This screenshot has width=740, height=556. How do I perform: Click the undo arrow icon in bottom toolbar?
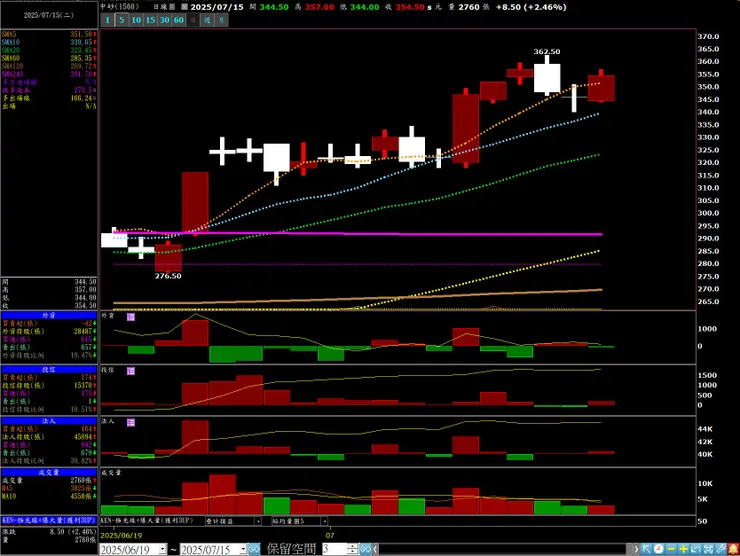pyautogui.click(x=695, y=549)
